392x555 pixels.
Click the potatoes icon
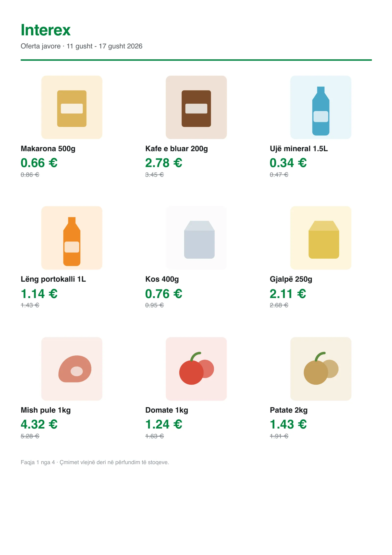320,369
